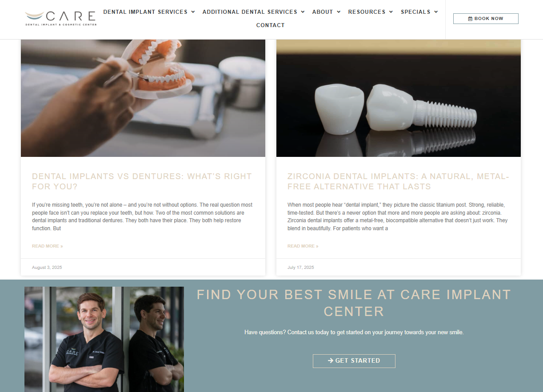Click the Book Now button

point(486,19)
